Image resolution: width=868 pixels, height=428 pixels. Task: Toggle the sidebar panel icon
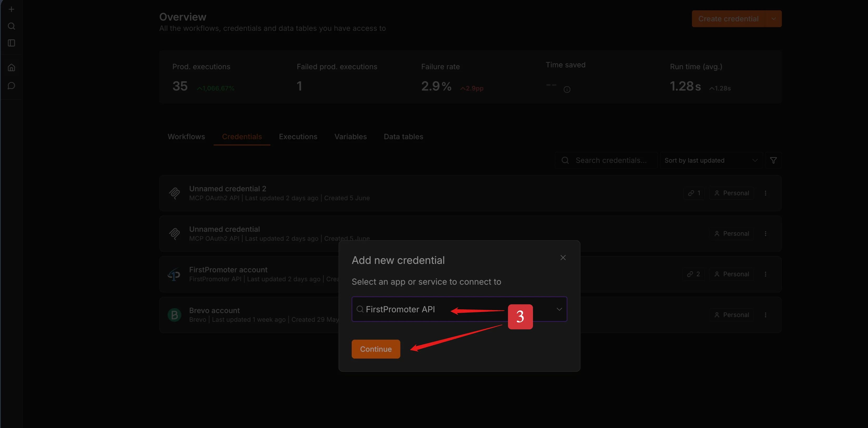(12, 43)
